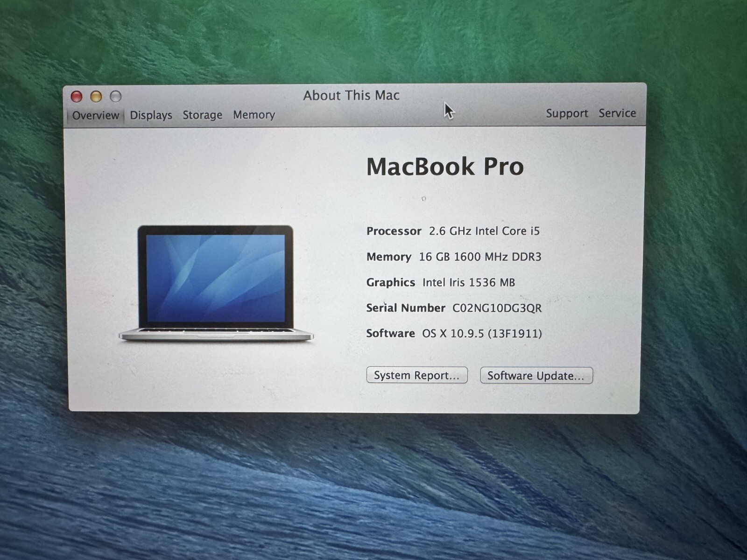Click the System Report... button
This screenshot has height=560, width=747.
[x=417, y=375]
